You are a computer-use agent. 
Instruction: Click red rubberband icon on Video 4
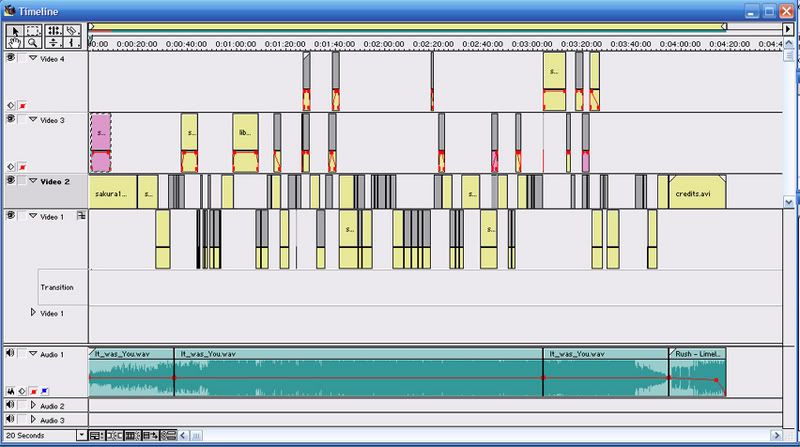(23, 104)
